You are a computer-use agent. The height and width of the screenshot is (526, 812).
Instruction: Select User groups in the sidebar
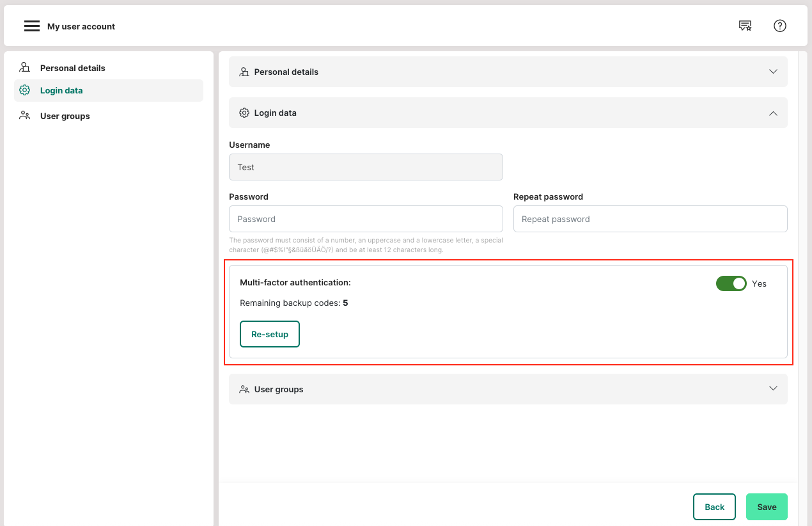[x=65, y=116]
